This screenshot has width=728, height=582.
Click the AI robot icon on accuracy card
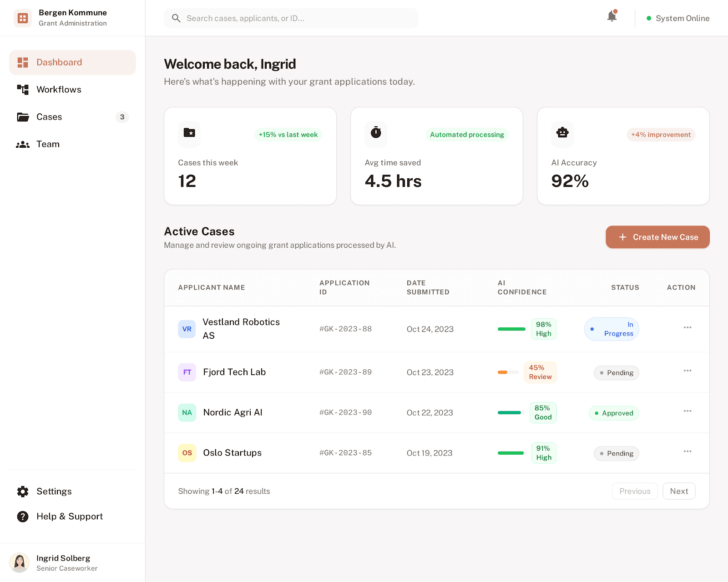562,134
